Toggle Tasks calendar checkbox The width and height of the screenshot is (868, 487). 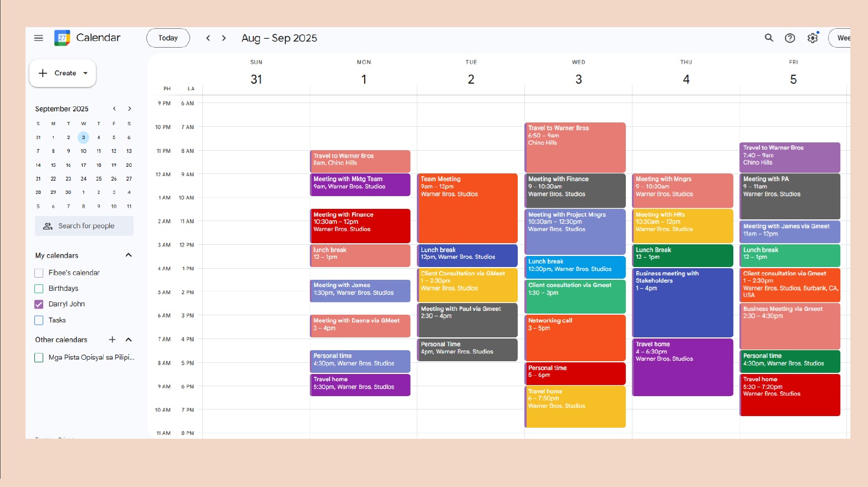[x=39, y=320]
